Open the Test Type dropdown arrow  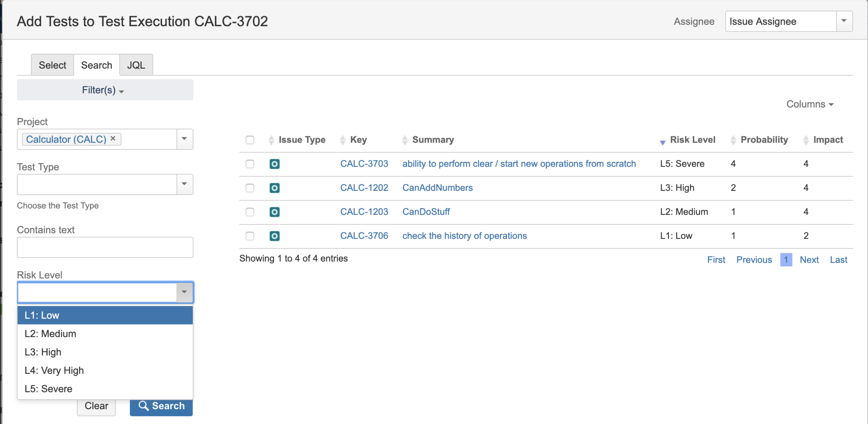(184, 184)
